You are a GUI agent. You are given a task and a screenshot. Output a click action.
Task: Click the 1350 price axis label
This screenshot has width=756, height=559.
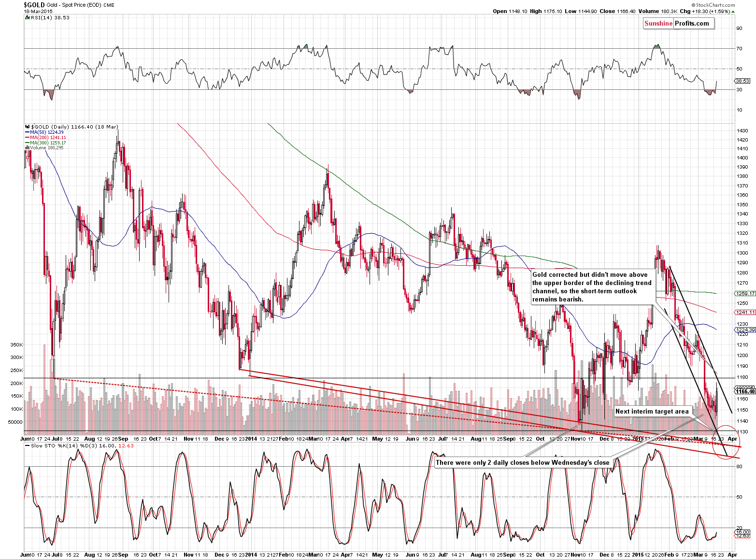pyautogui.click(x=742, y=204)
